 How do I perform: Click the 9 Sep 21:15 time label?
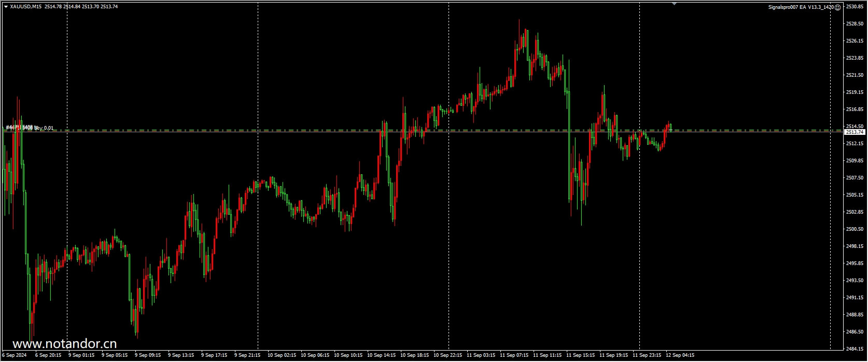pyautogui.click(x=247, y=356)
